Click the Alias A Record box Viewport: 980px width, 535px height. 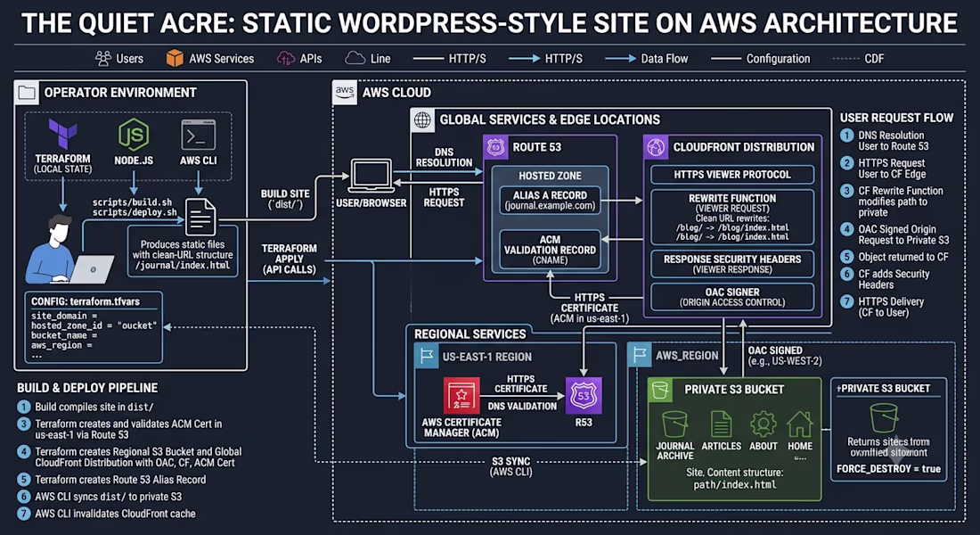[x=550, y=201]
